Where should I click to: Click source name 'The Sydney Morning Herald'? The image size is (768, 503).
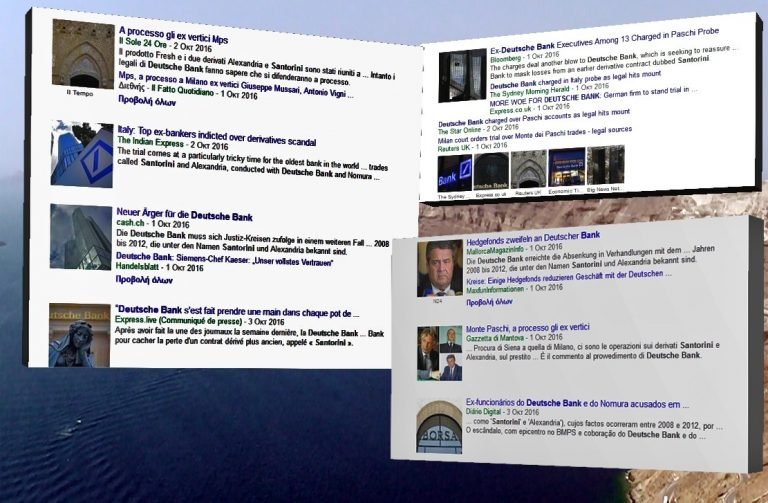tap(529, 91)
